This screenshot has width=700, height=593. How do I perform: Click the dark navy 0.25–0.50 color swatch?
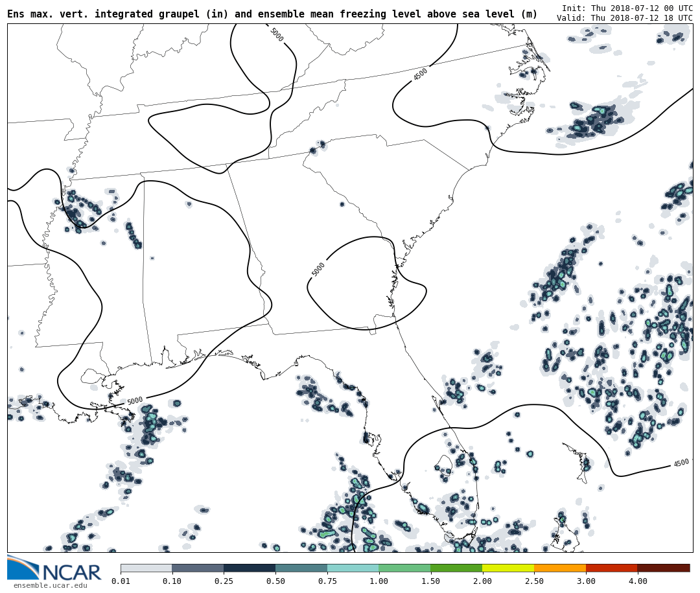click(250, 568)
